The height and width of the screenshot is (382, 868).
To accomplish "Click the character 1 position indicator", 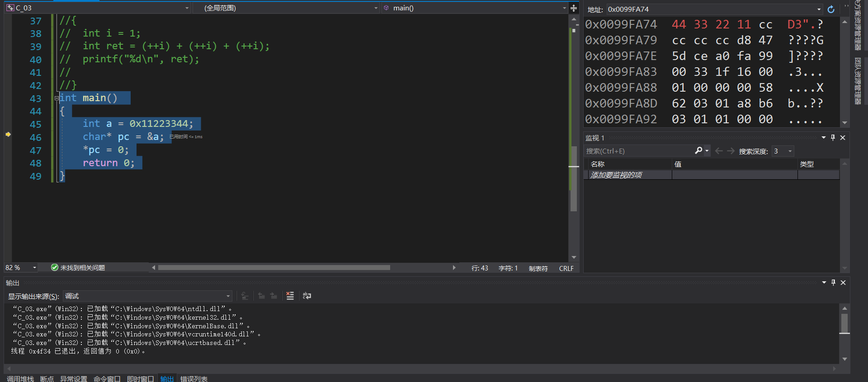I will click(x=508, y=268).
